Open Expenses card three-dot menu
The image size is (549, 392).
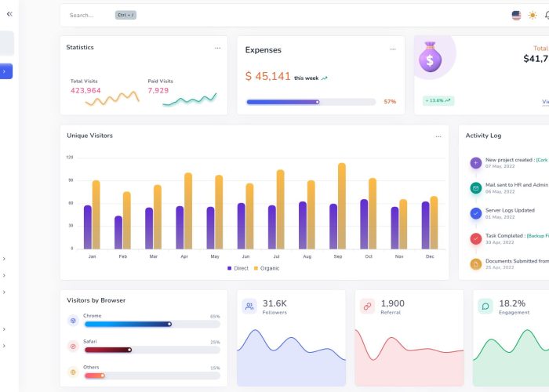pos(393,49)
